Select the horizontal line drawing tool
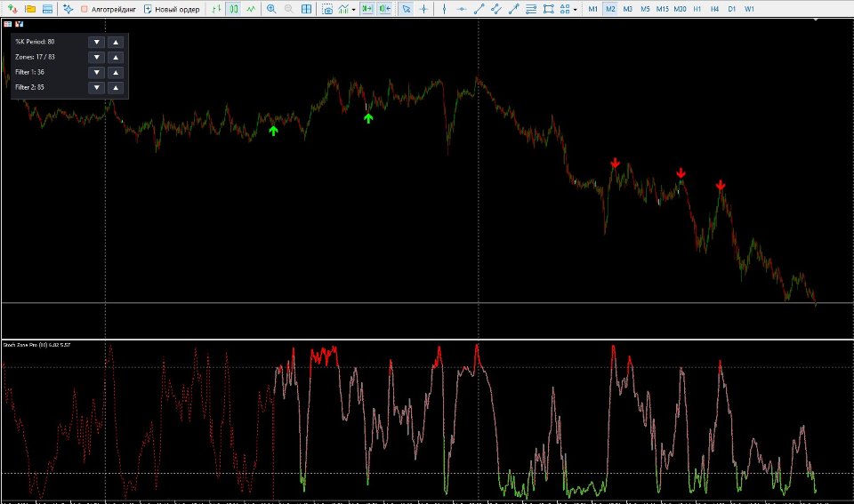854x504 pixels. [462, 9]
